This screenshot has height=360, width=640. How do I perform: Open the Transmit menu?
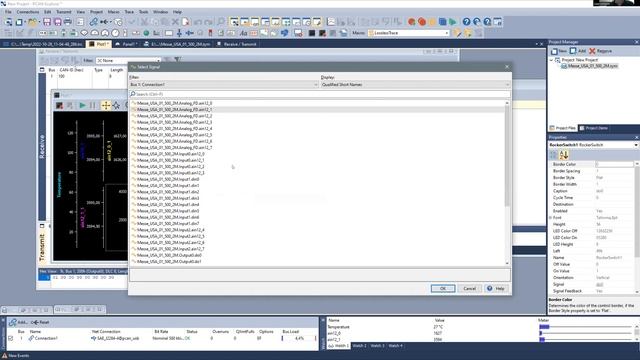(64, 12)
